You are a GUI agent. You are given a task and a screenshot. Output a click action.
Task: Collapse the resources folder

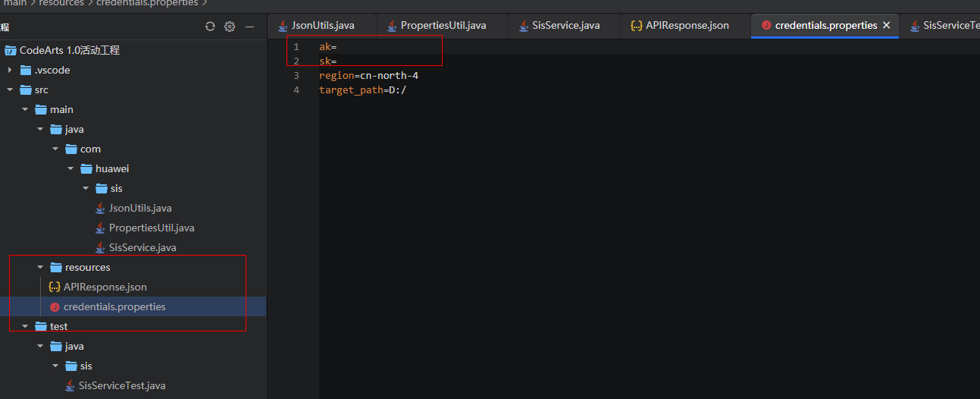pos(40,268)
